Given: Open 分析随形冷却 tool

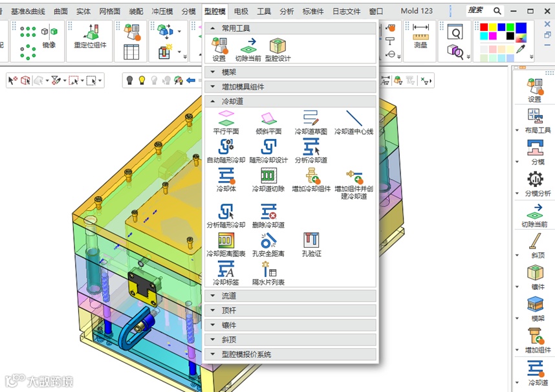Looking at the screenshot, I should (226, 215).
